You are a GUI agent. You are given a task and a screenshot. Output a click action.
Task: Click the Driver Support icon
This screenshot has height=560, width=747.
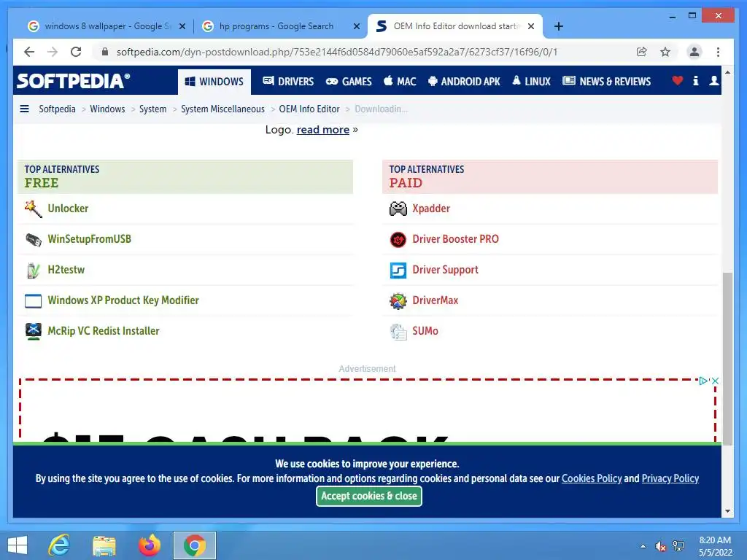[398, 270]
